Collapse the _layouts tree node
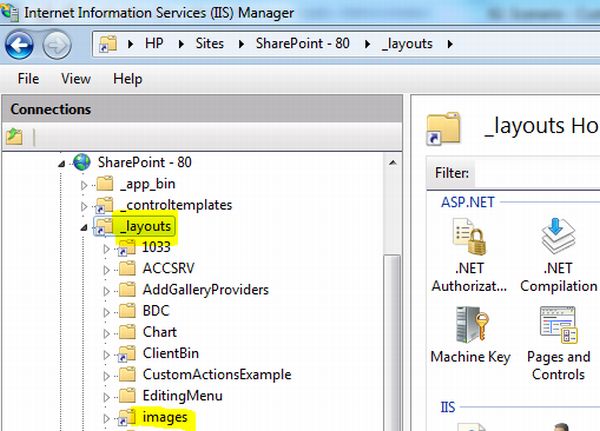 coord(84,228)
